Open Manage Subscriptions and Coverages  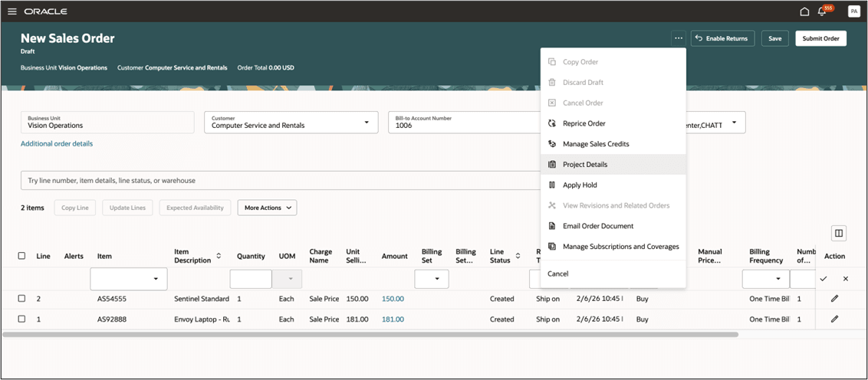(613, 246)
